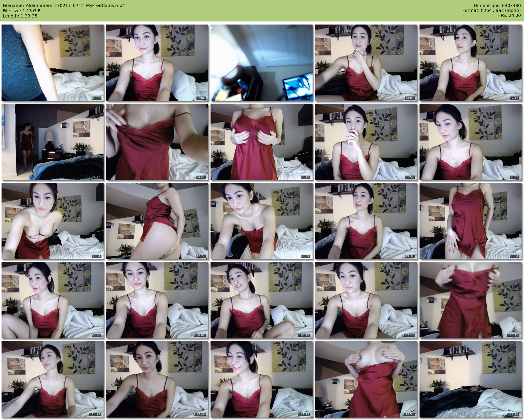Select the thumbnail timestamped 49:31
The image size is (524, 420).
click(x=366, y=221)
